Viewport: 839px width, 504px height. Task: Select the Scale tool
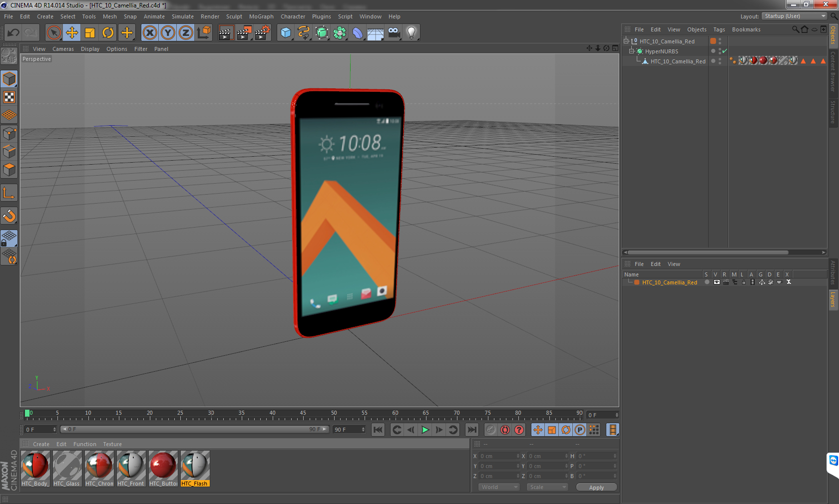click(90, 33)
